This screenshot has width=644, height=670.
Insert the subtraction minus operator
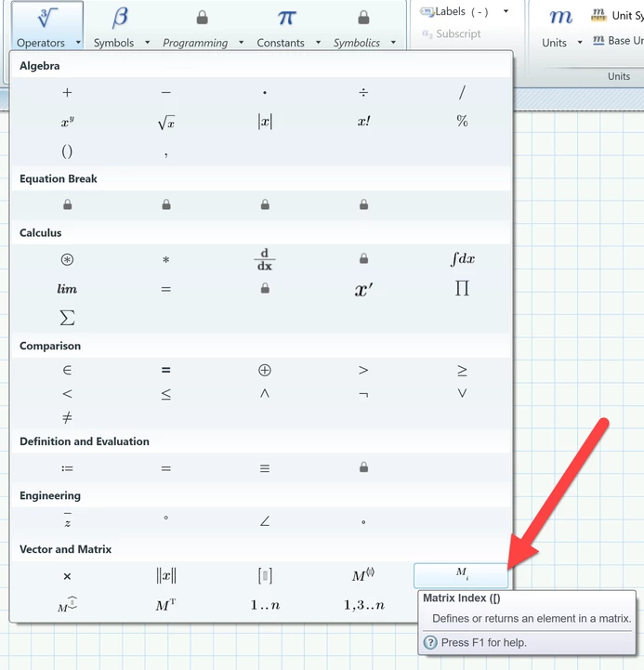pos(165,92)
